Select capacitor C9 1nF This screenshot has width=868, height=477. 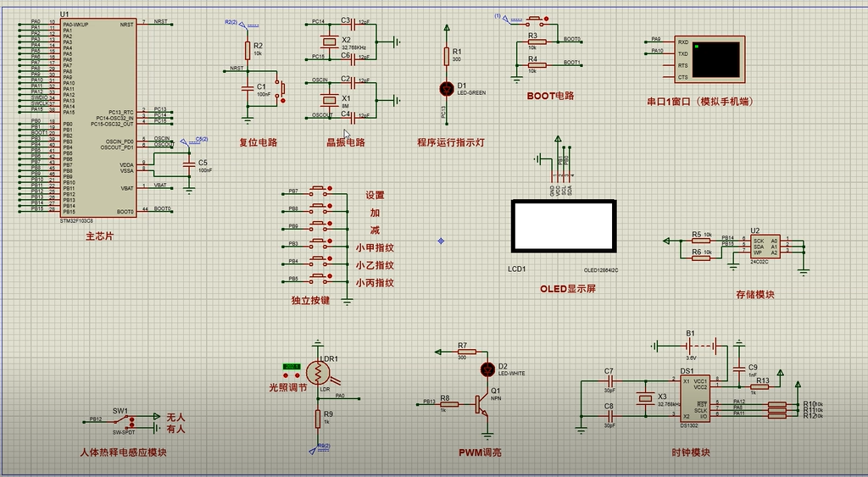pos(738,369)
